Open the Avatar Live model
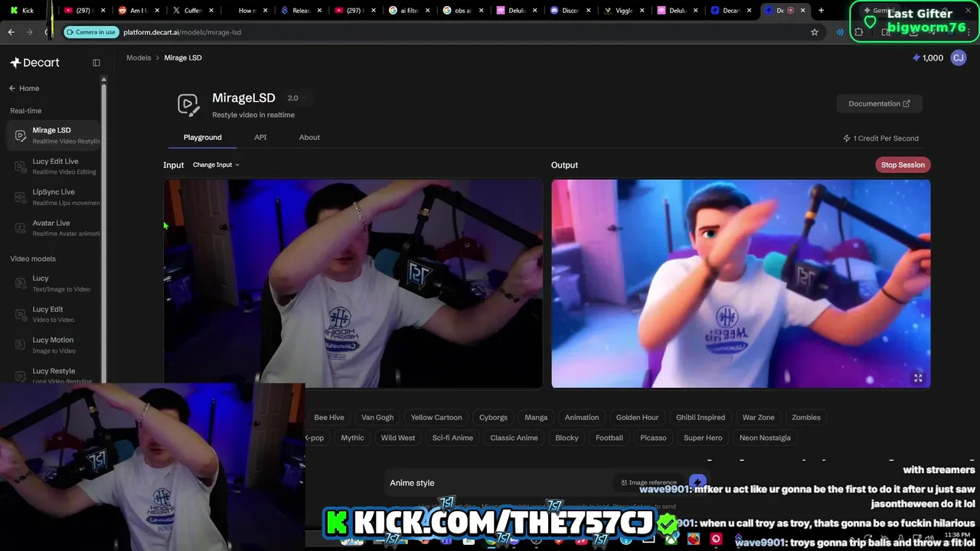 pos(54,227)
